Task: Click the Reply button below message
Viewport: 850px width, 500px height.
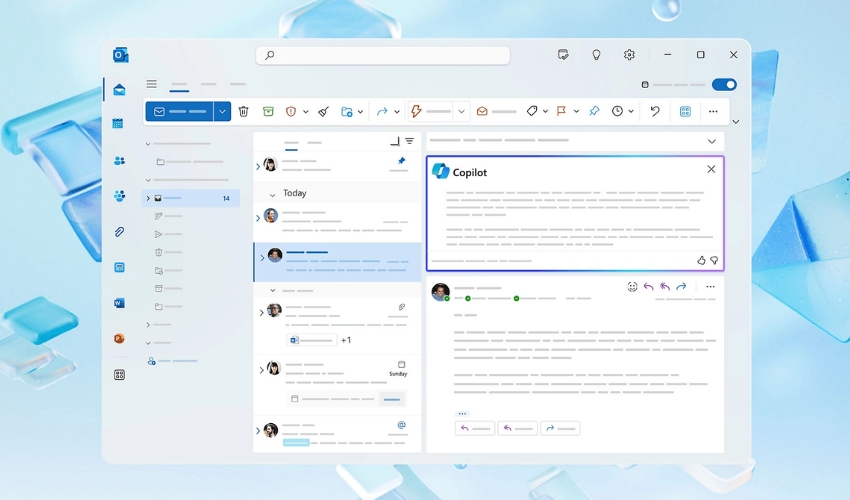Action: click(475, 428)
